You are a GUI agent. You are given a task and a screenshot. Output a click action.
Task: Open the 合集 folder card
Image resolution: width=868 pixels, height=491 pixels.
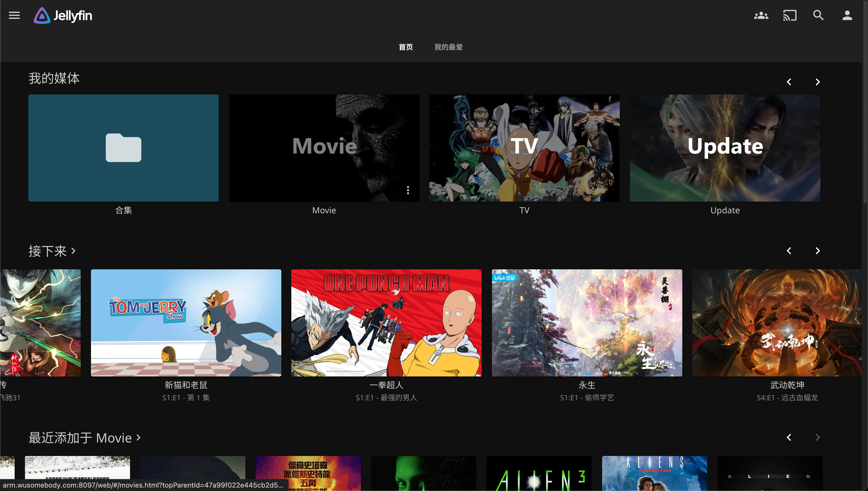tap(123, 148)
